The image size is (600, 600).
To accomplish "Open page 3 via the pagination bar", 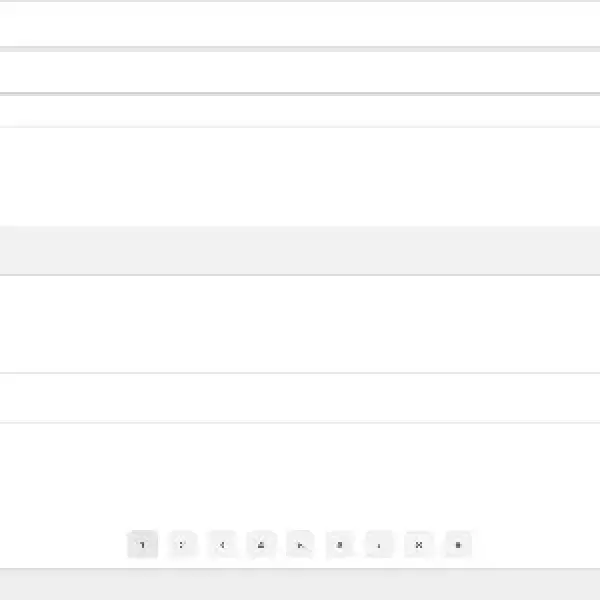I will [x=222, y=544].
